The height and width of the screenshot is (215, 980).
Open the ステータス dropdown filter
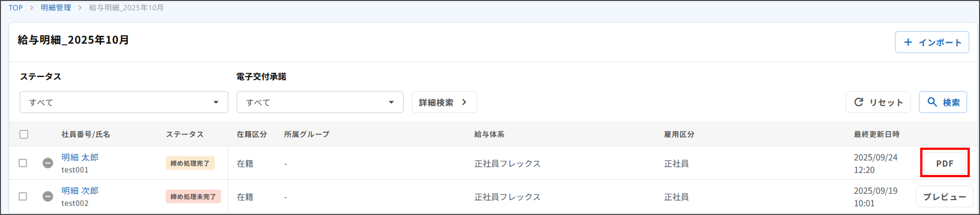(124, 102)
